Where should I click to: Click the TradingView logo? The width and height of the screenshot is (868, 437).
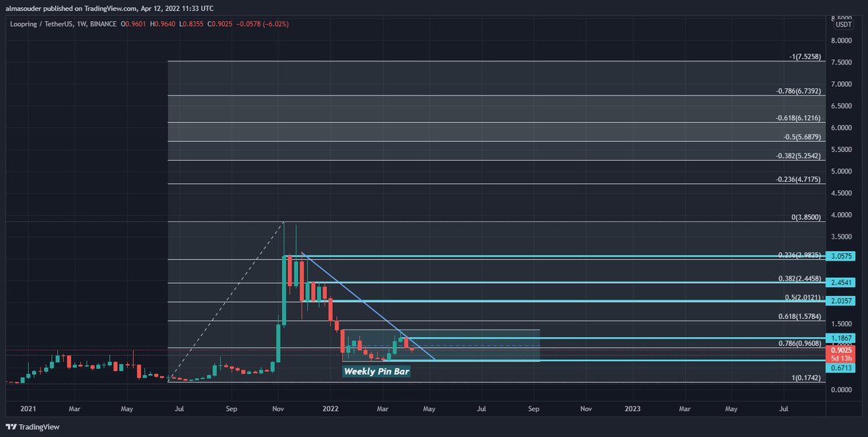point(29,427)
